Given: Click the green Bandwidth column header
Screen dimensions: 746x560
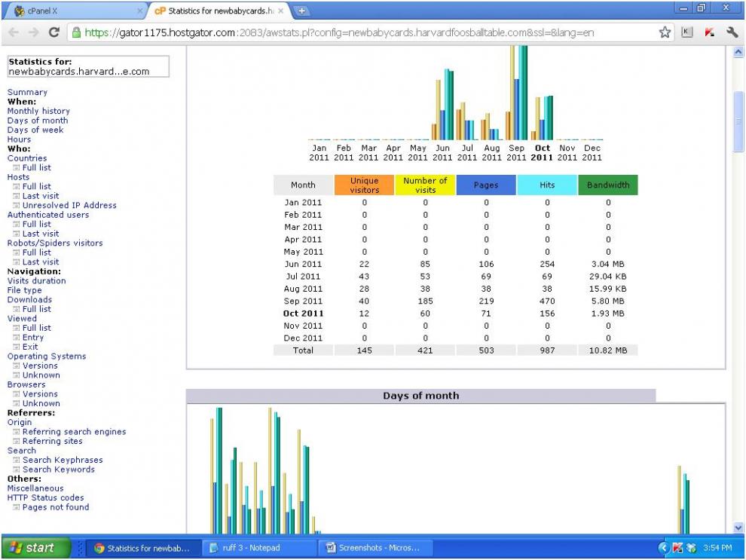Looking at the screenshot, I should (607, 185).
